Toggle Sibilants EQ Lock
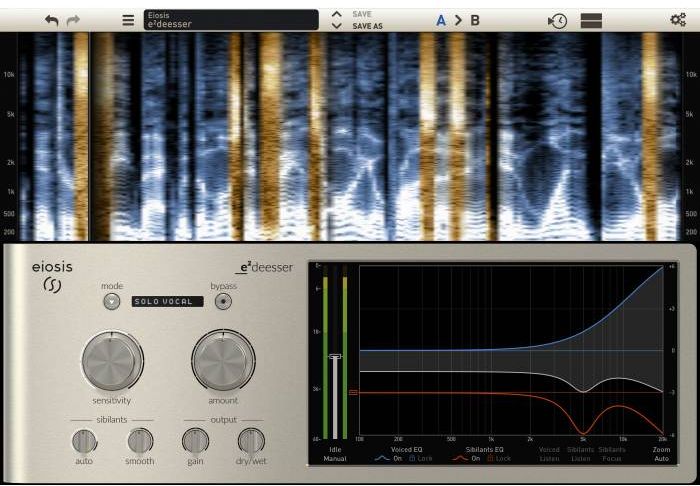The height and width of the screenshot is (486, 700). [x=499, y=458]
